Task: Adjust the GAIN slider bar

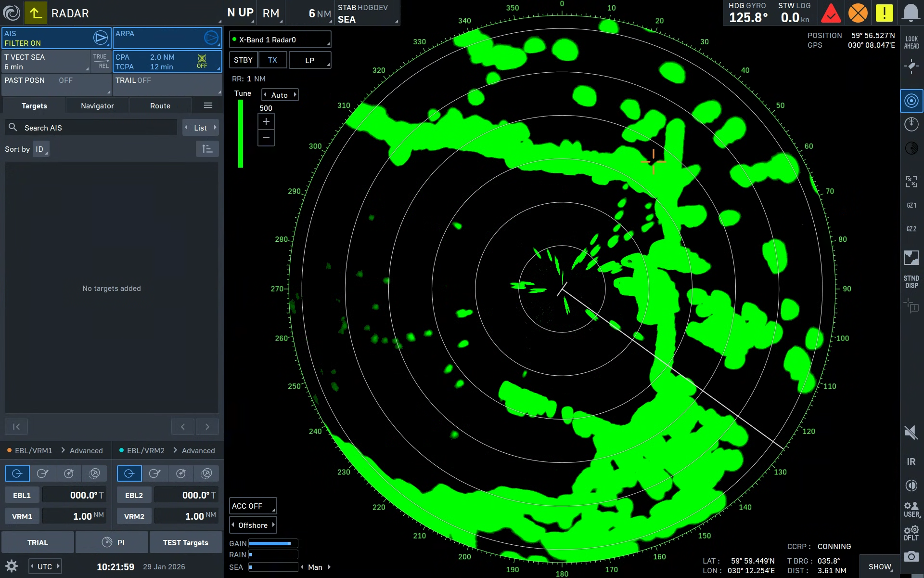Action: (x=273, y=543)
